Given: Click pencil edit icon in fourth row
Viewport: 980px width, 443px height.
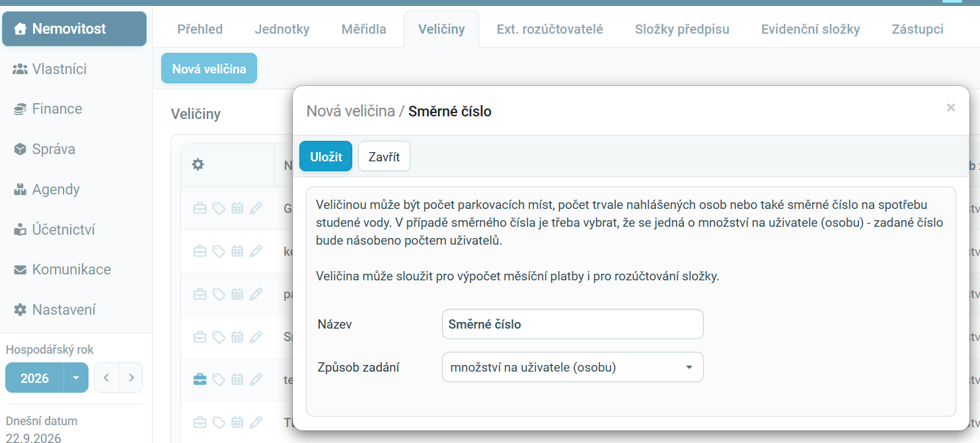Looking at the screenshot, I should coord(256,337).
